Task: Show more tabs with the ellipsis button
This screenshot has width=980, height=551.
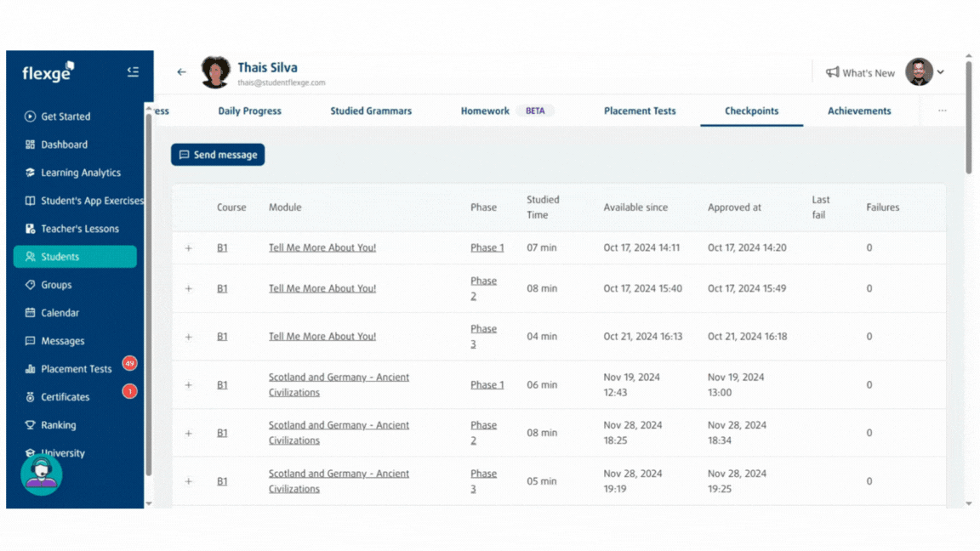Action: pos(942,111)
